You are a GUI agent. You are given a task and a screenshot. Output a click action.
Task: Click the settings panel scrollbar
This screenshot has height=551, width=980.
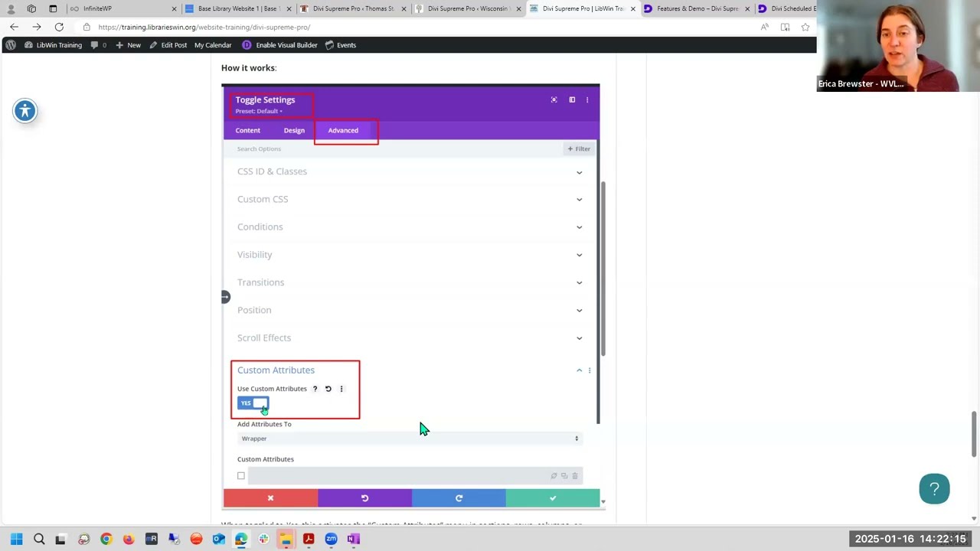coord(602,268)
